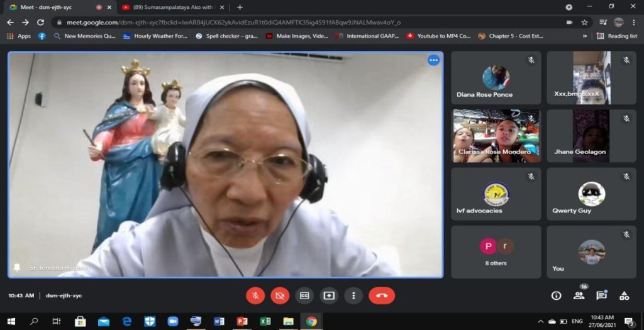
Task: Click the Present now screen share icon
Action: tap(329, 295)
